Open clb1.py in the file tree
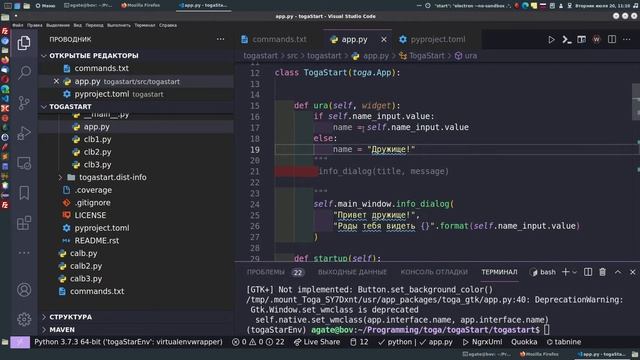Image resolution: width=640 pixels, height=360 pixels. (98, 139)
